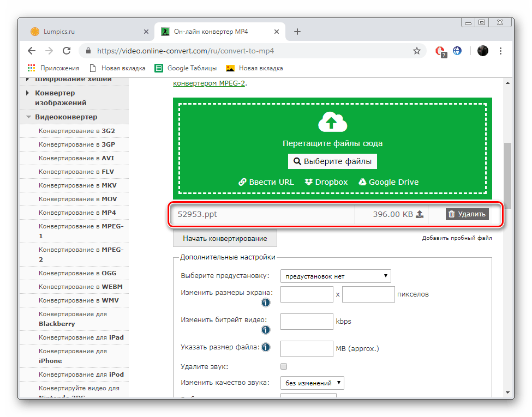Open Dropbox file picker via its icon
Screen dimensions: 532x417
309,182
